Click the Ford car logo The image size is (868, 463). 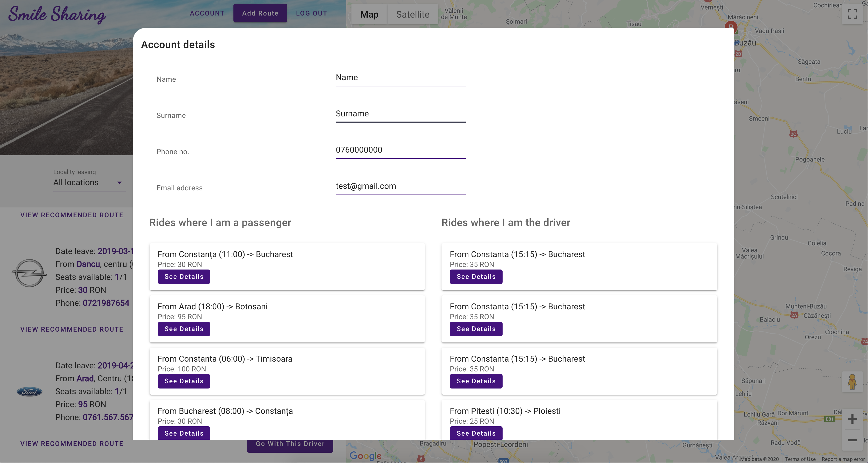pos(30,392)
